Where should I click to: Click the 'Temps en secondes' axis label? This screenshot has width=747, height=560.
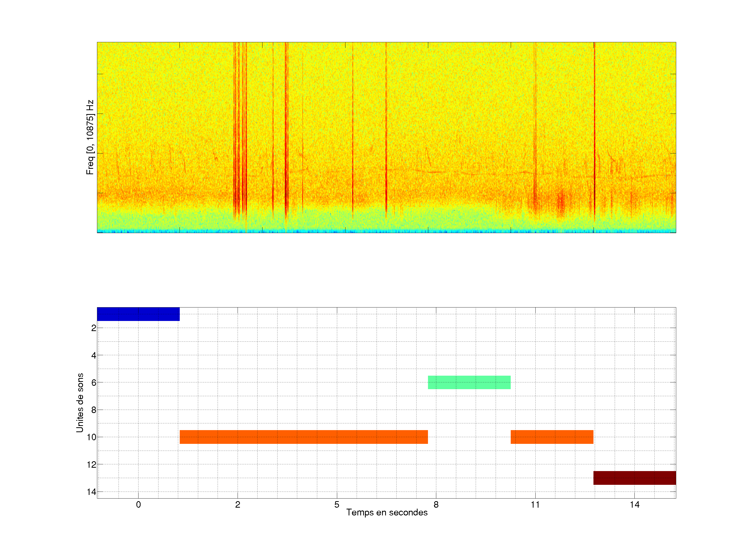(x=387, y=512)
